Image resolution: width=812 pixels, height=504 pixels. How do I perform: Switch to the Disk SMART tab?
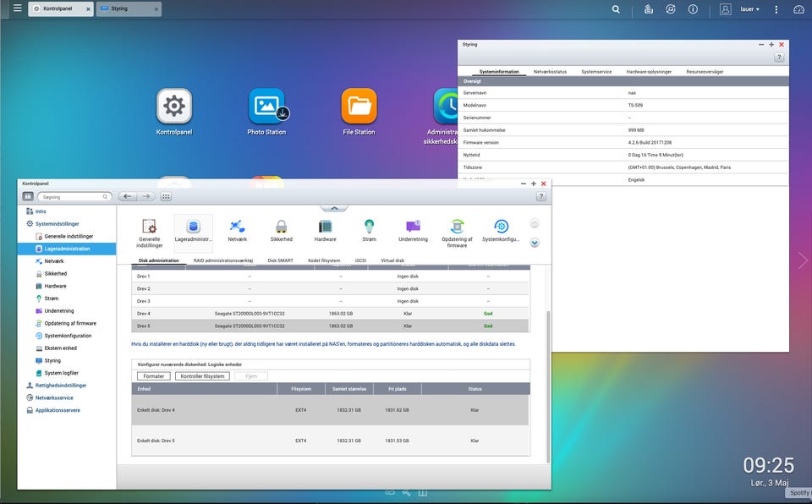point(280,260)
